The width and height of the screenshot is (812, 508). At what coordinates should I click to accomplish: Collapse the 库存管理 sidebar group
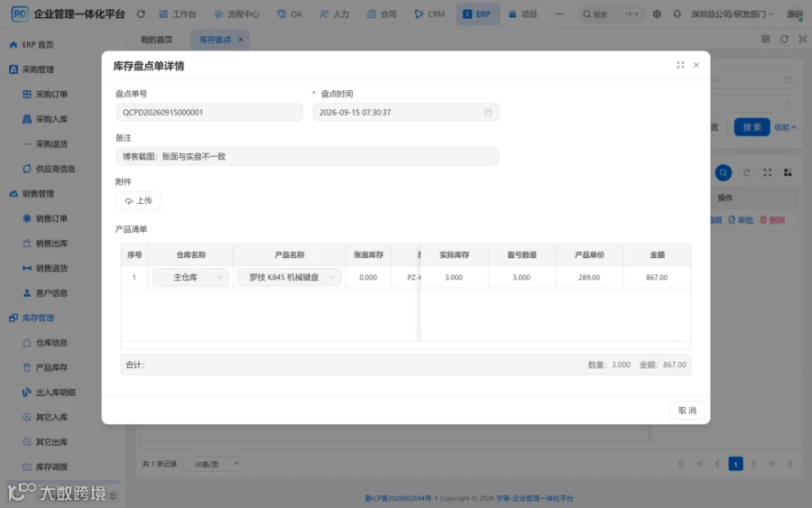38,318
